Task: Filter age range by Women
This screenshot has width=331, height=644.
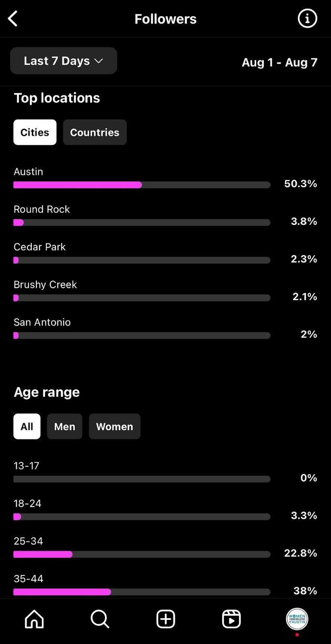Action: click(115, 427)
